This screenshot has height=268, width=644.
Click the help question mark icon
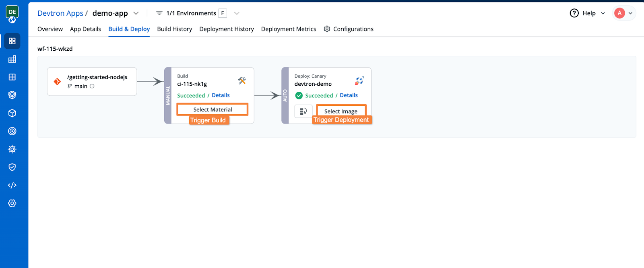(x=574, y=13)
